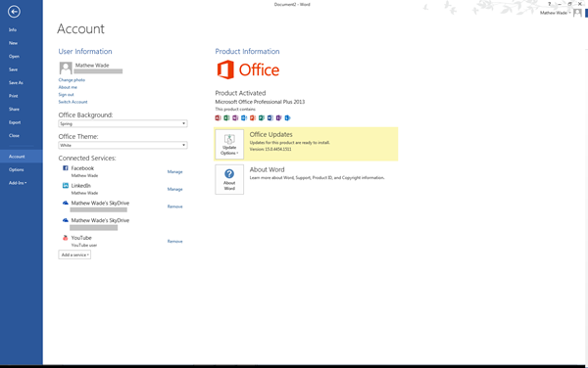Click the PowerPoint icon under product contents
This screenshot has height=368, width=588.
pyautogui.click(x=253, y=117)
